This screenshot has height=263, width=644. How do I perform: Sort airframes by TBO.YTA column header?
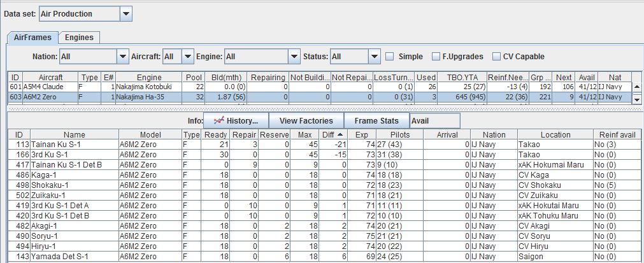click(461, 77)
